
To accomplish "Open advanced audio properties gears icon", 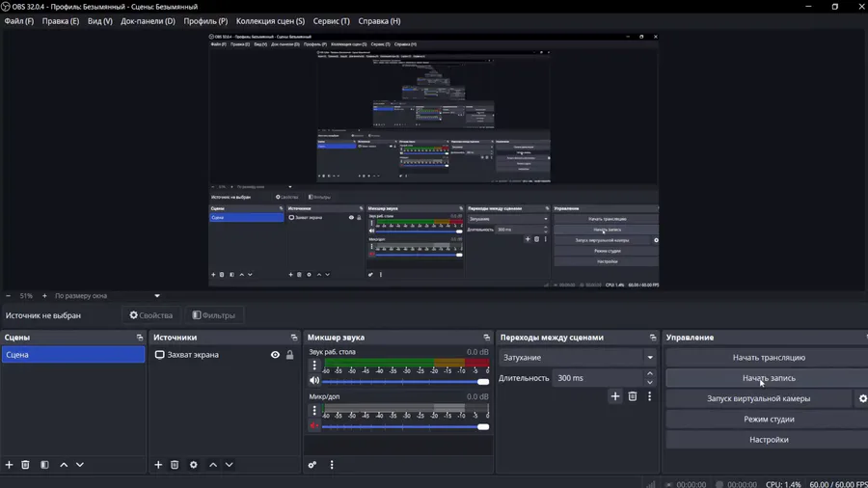I will click(x=312, y=465).
